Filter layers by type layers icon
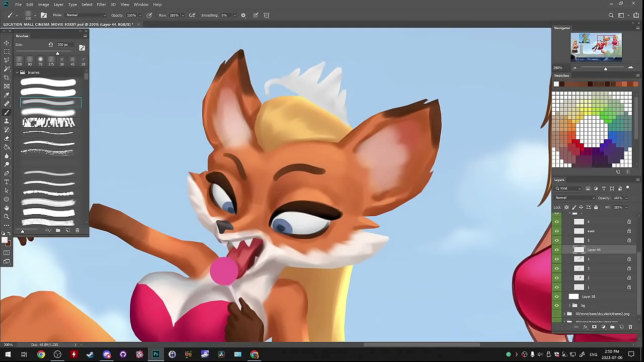 pyautogui.click(x=604, y=189)
